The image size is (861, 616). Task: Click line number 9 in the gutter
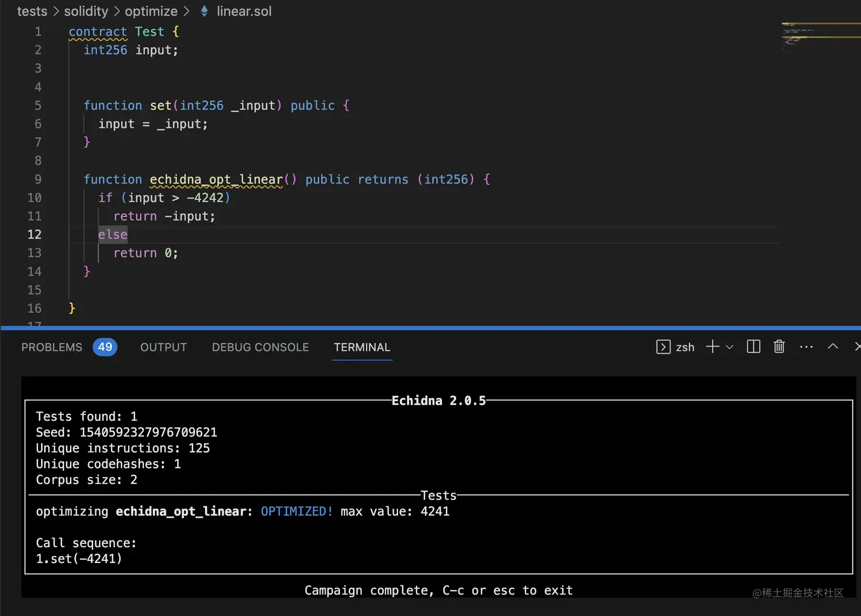coord(38,179)
